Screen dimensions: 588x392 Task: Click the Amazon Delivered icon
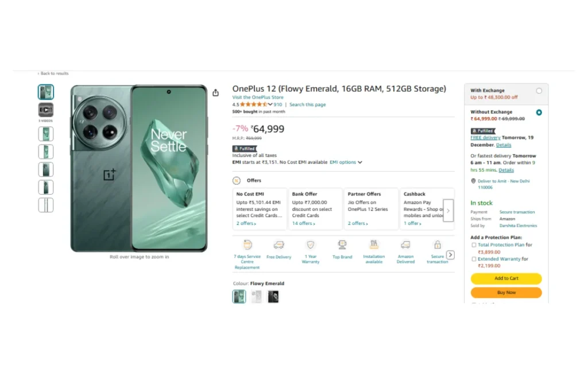click(405, 245)
